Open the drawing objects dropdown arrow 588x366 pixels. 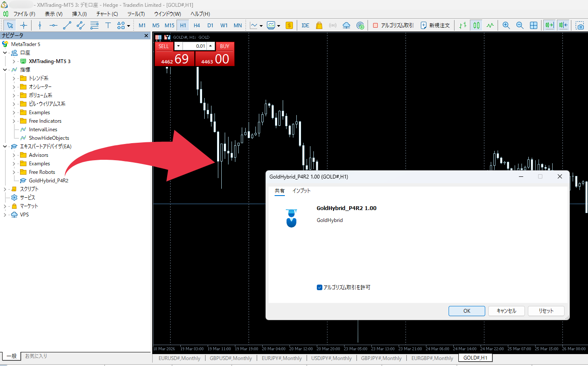[x=128, y=26]
